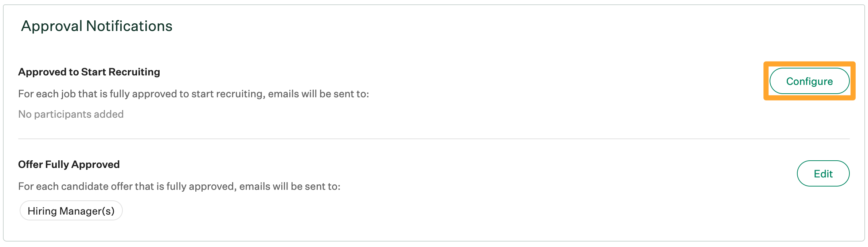
Task: Click the No participants added placeholder text
Action: tap(71, 114)
